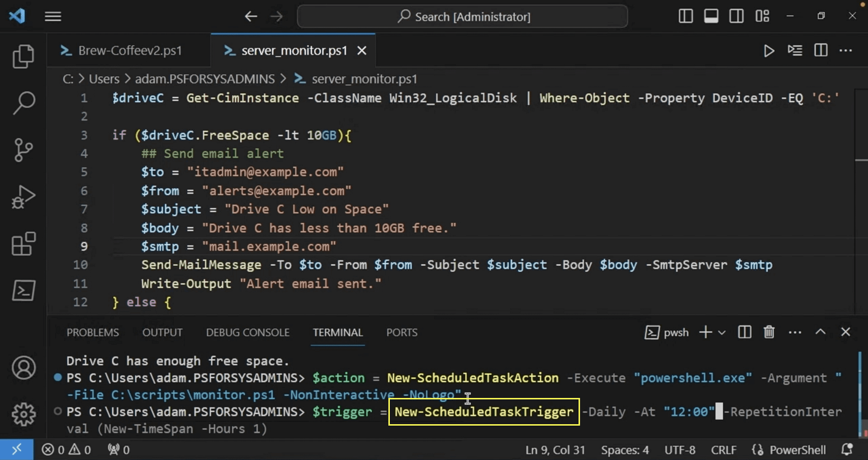Toggle the secondary side bar layout
The width and height of the screenshot is (868, 460).
[x=736, y=16]
